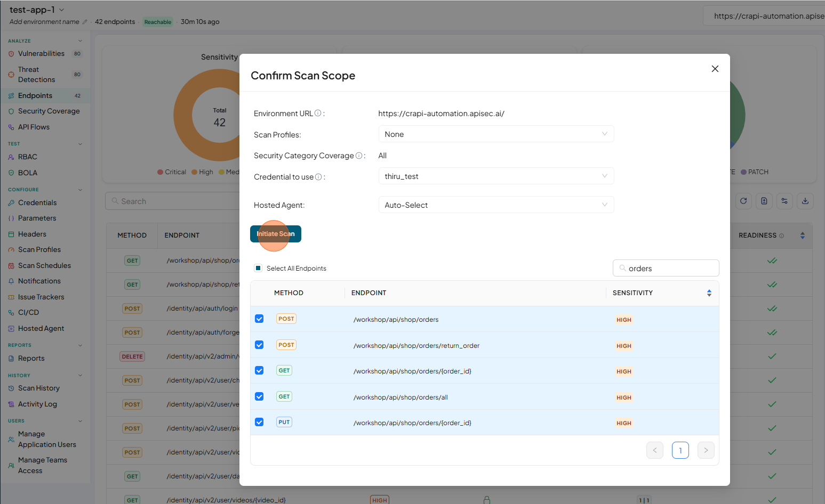This screenshot has width=825, height=504.
Task: Open Scan Schedules in the sidebar
Action: tap(44, 266)
